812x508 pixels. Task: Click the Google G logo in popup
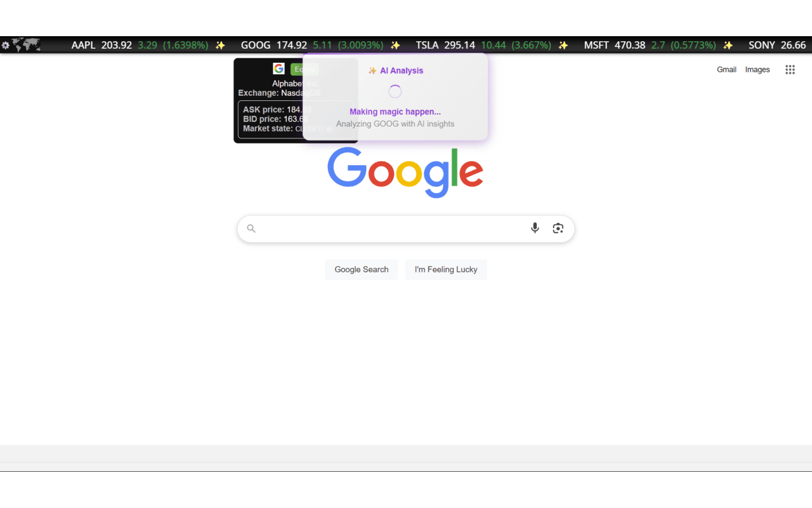pos(278,69)
